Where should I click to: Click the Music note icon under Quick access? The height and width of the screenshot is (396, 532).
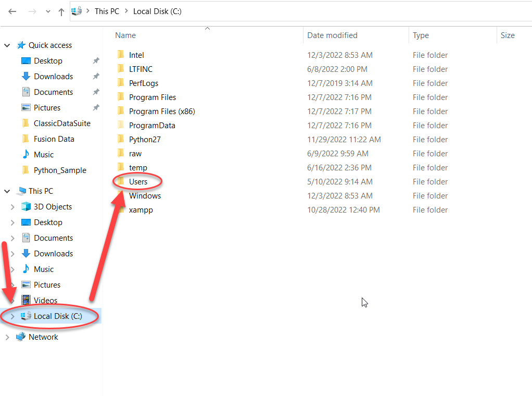coord(26,155)
